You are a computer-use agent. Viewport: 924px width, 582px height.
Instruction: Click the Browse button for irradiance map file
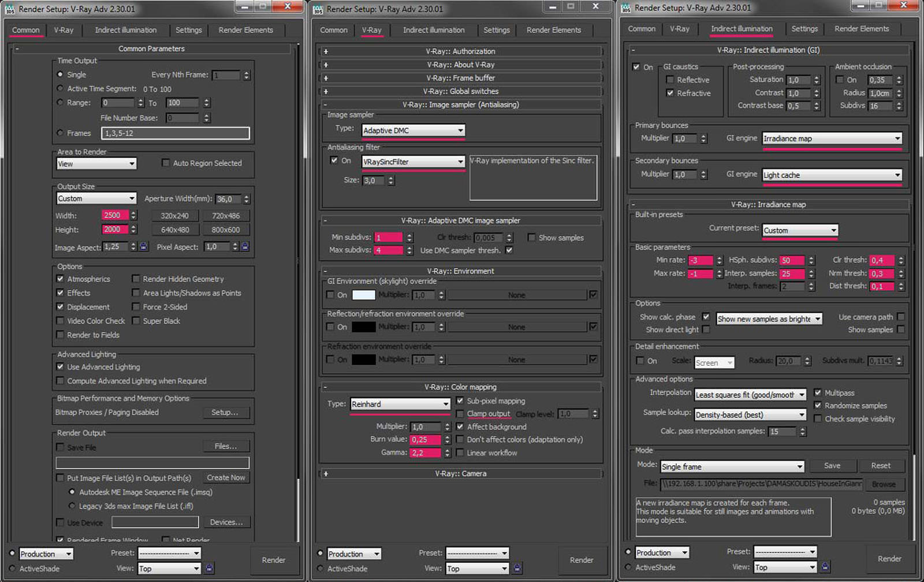tap(884, 484)
